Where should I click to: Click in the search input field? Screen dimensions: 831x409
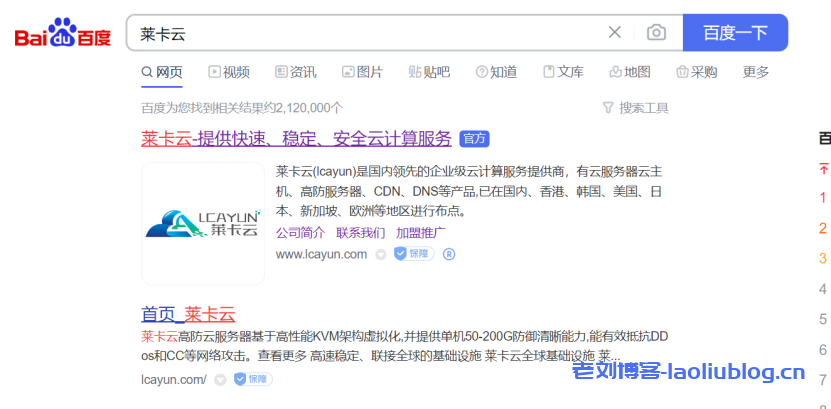(x=360, y=33)
